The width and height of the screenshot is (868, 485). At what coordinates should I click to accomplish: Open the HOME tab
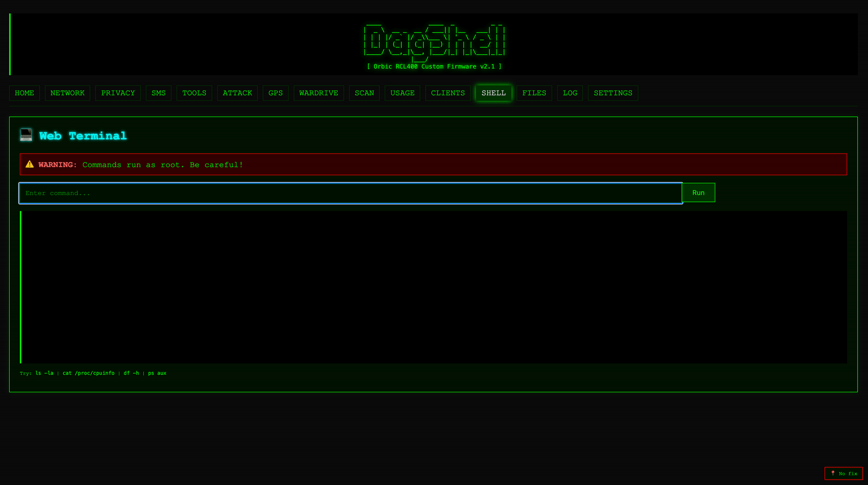tap(25, 93)
